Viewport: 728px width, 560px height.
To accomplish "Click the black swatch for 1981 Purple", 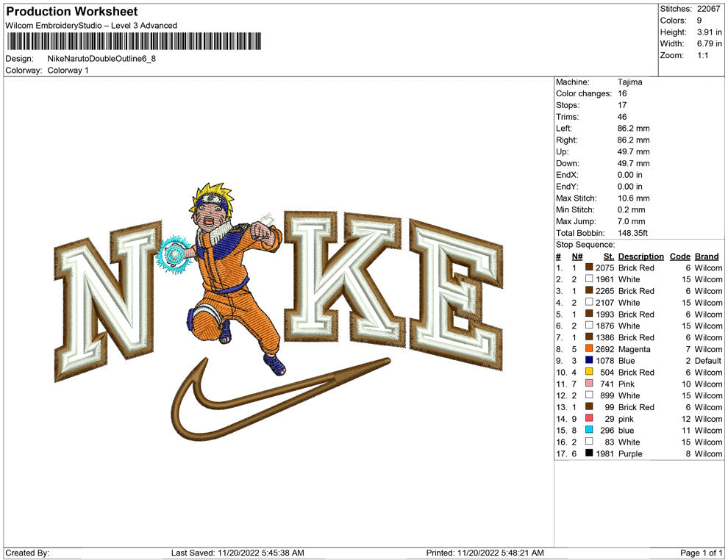I will [x=589, y=453].
